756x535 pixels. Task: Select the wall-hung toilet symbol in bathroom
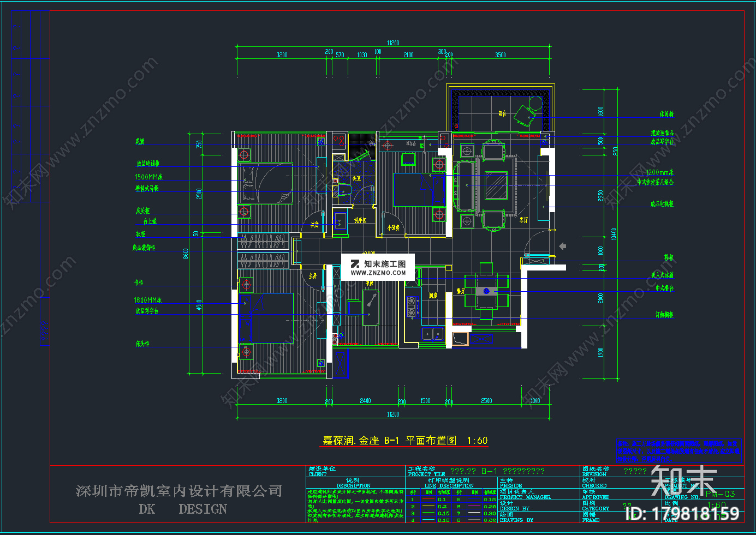point(345,190)
